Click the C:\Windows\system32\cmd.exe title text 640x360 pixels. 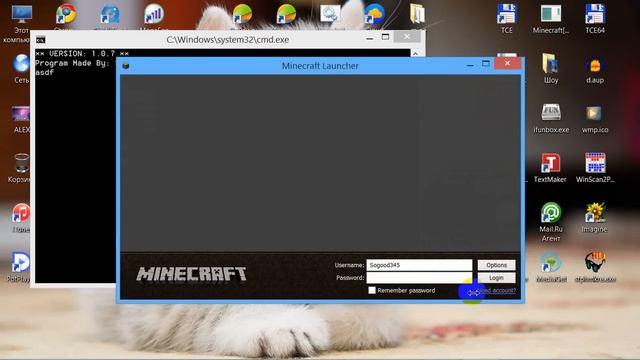point(227,40)
